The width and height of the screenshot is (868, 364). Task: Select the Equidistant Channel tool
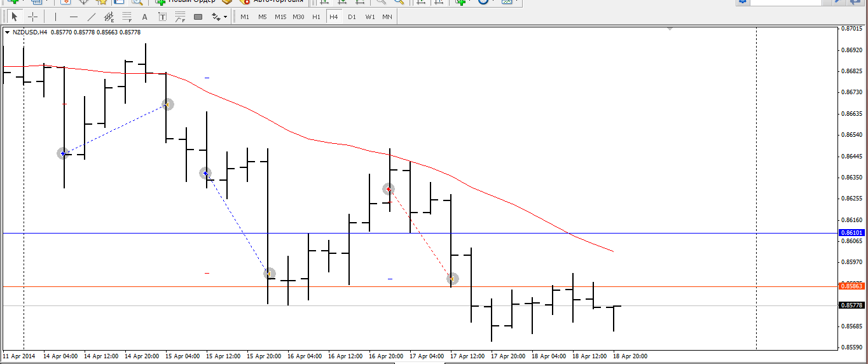(109, 17)
